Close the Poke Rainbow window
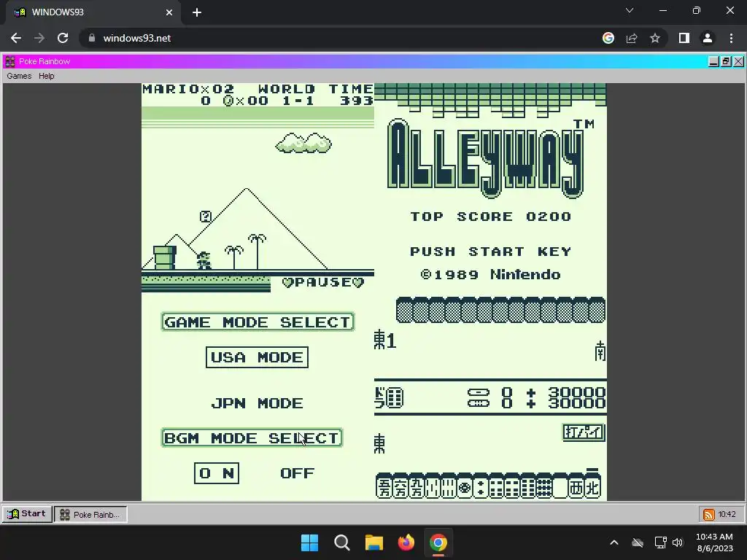Image resolution: width=747 pixels, height=560 pixels. pos(738,61)
